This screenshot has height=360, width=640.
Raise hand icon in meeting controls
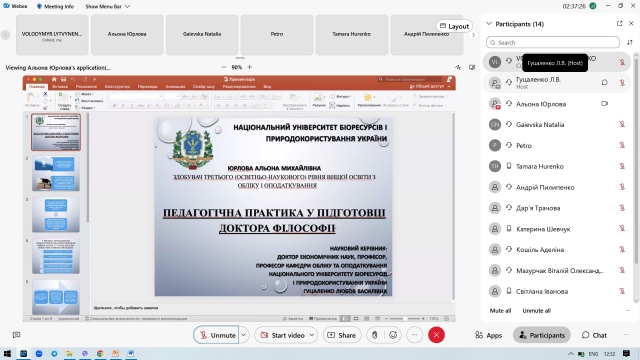374,335
